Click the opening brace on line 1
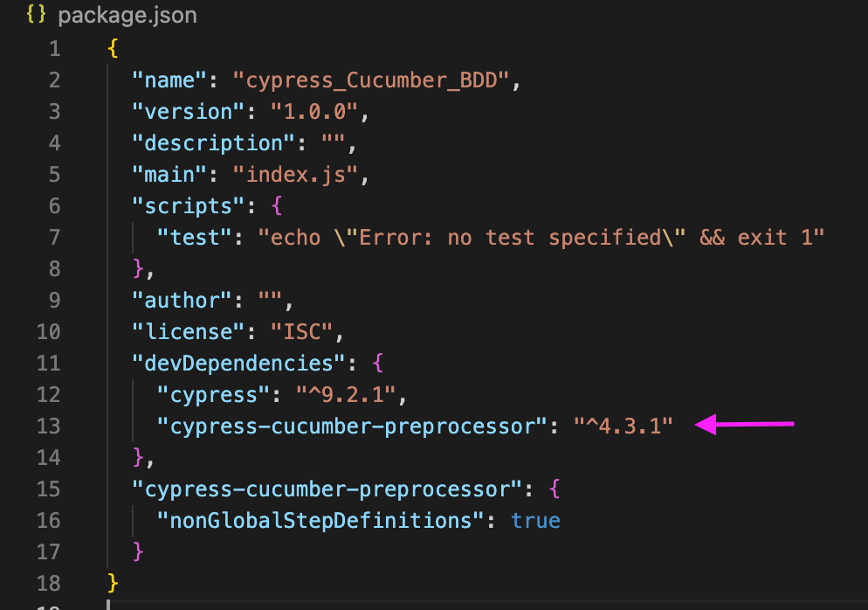This screenshot has width=868, height=610. click(x=111, y=48)
